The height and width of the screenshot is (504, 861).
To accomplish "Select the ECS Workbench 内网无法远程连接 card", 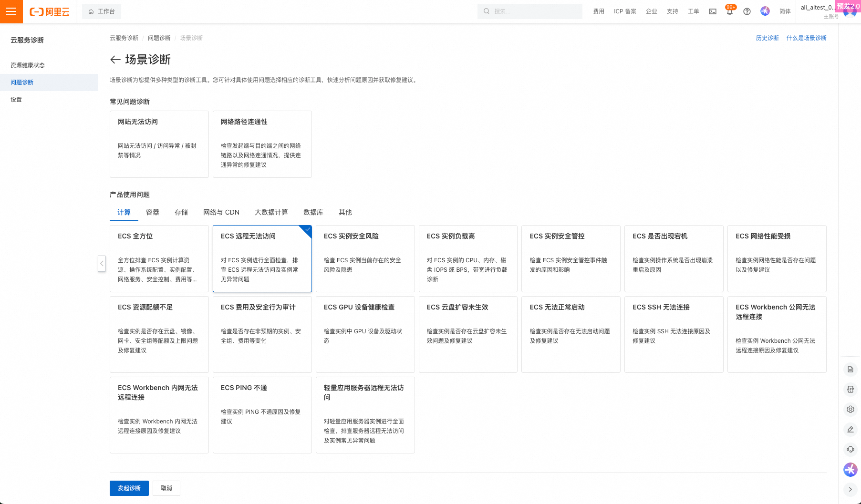I will [159, 415].
